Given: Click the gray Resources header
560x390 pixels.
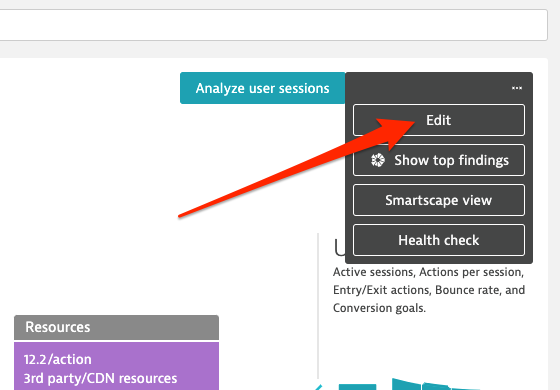Looking at the screenshot, I should (x=116, y=327).
